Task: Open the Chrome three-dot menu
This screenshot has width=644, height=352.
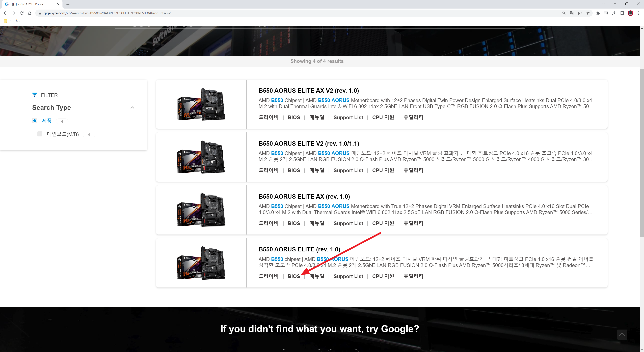Action: tap(638, 13)
